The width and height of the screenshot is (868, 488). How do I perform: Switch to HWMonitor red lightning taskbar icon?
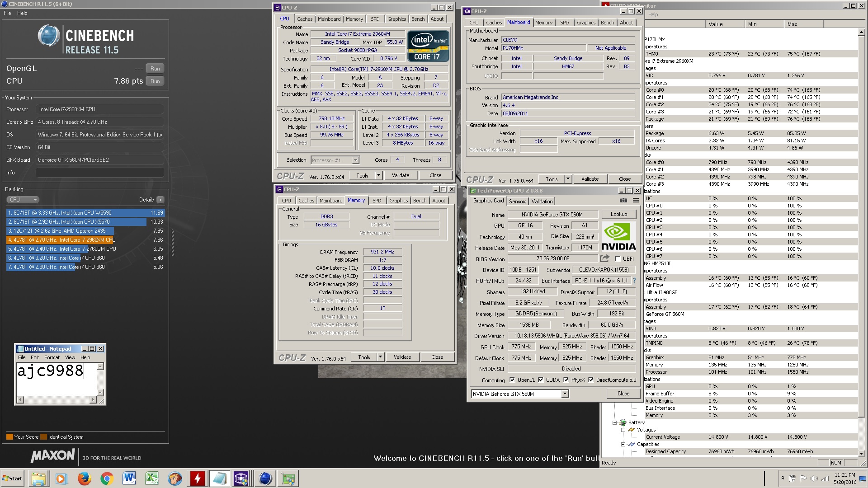coord(197,479)
